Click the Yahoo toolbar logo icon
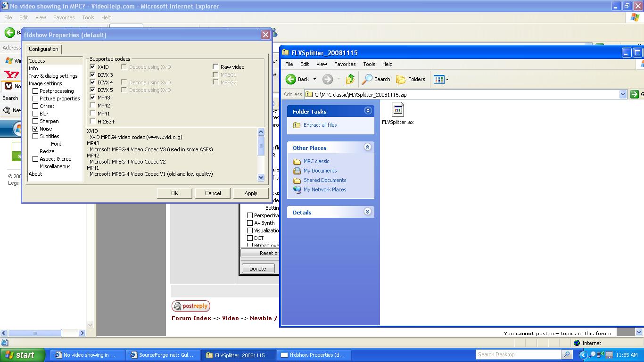 [11, 74]
